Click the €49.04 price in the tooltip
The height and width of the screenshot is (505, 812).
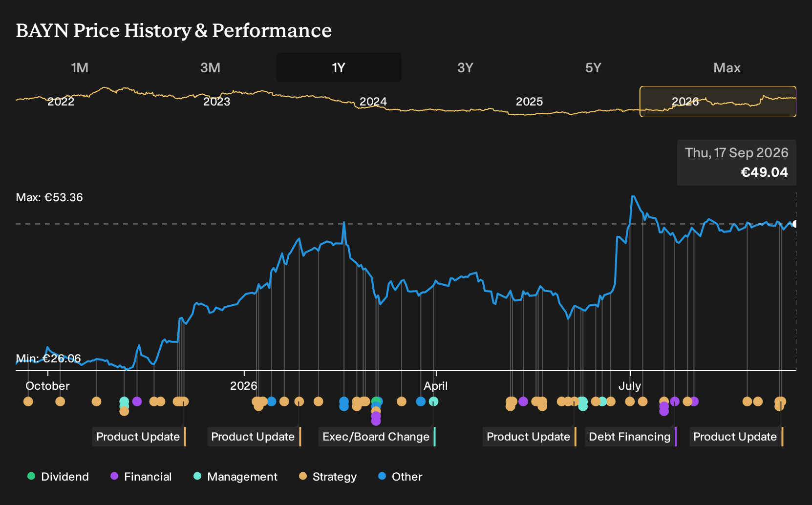click(764, 172)
